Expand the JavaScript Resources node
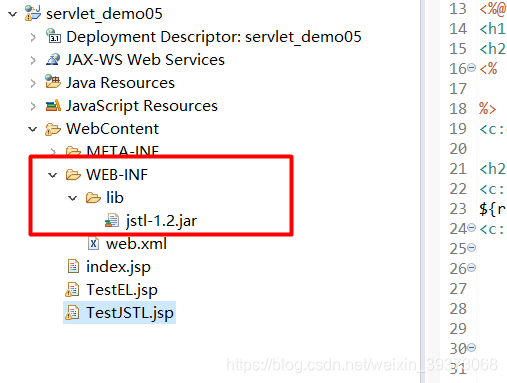This screenshot has width=507, height=383. [x=33, y=106]
